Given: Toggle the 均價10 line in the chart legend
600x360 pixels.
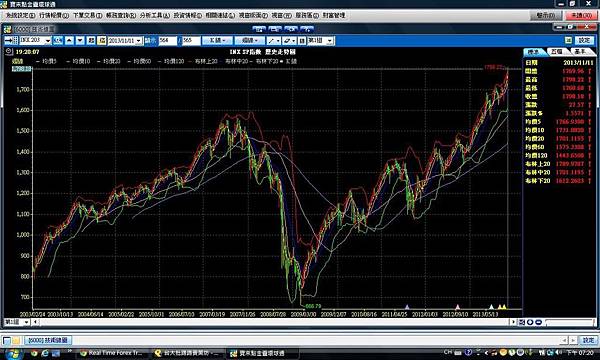Looking at the screenshot, I should pyautogui.click(x=78, y=61).
